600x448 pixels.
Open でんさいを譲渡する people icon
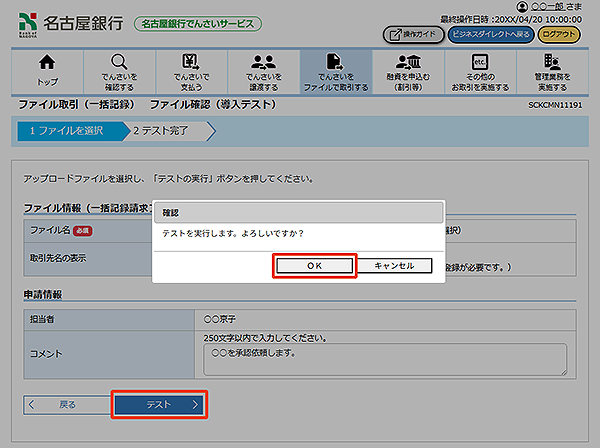point(263,64)
